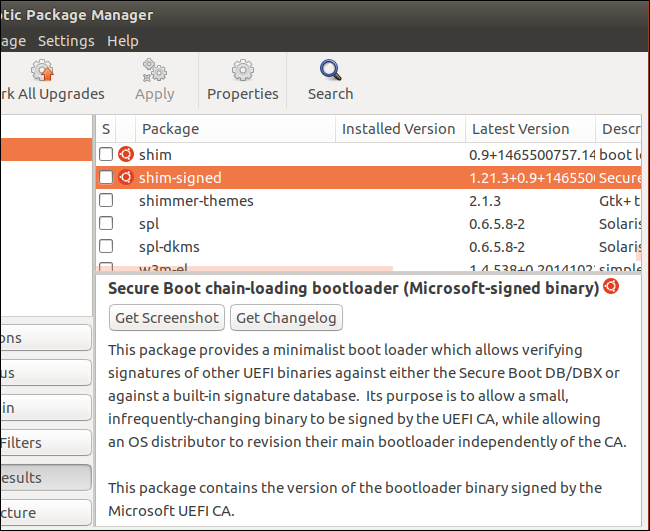
Task: Open the Help menu
Action: pos(123,41)
